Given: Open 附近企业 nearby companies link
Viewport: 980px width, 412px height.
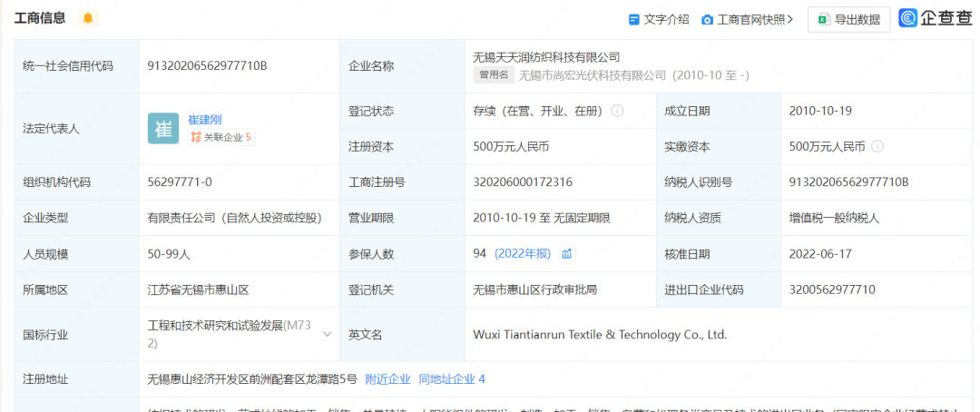Looking at the screenshot, I should [388, 378].
